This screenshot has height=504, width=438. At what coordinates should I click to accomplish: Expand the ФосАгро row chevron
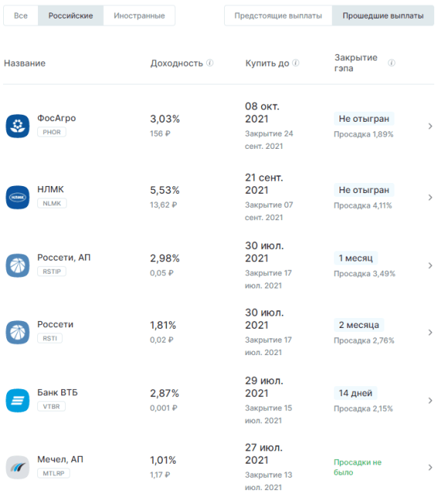coord(430,126)
